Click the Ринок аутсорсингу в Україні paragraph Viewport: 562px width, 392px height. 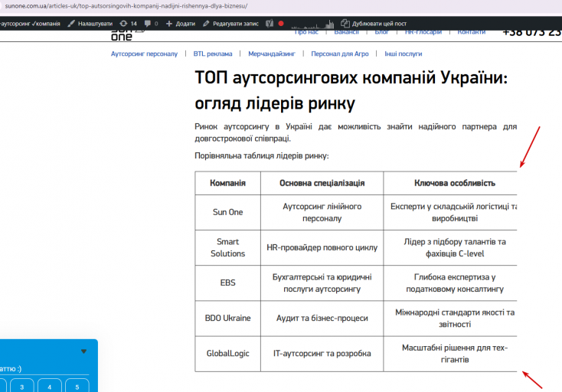(355, 132)
